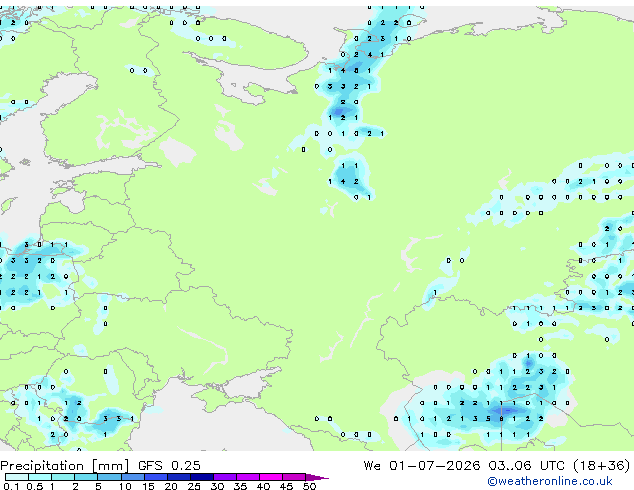Click the '0.1' legend scale label

(11, 486)
